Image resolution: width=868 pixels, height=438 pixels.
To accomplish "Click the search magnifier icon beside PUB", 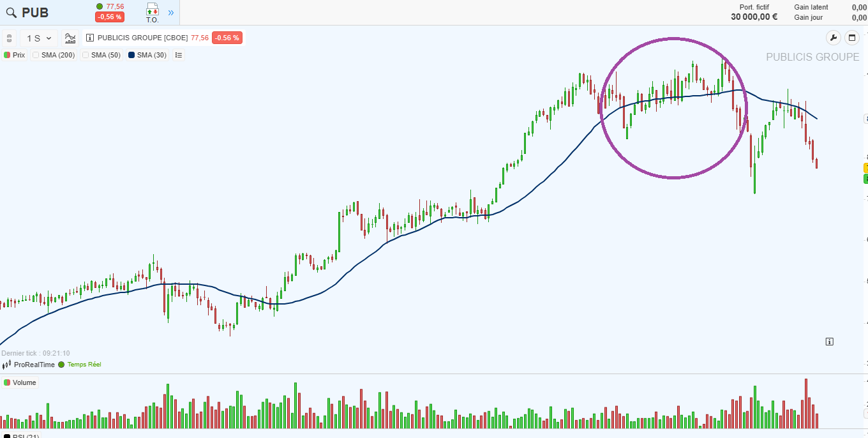I will point(11,13).
